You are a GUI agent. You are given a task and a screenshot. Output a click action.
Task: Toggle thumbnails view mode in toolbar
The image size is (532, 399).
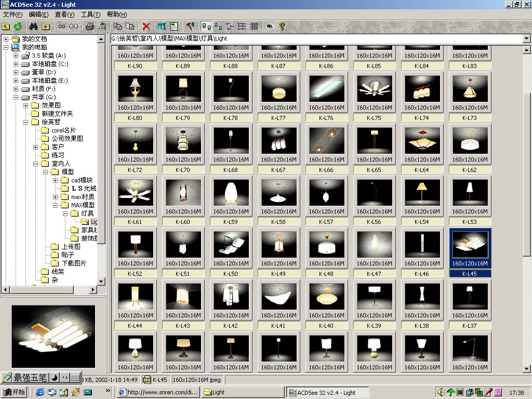point(206,26)
